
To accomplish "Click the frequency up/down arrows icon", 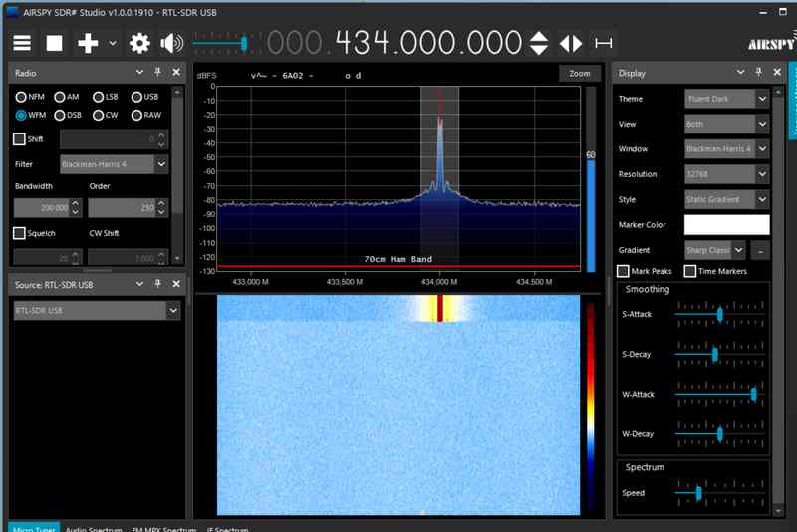I will point(539,43).
